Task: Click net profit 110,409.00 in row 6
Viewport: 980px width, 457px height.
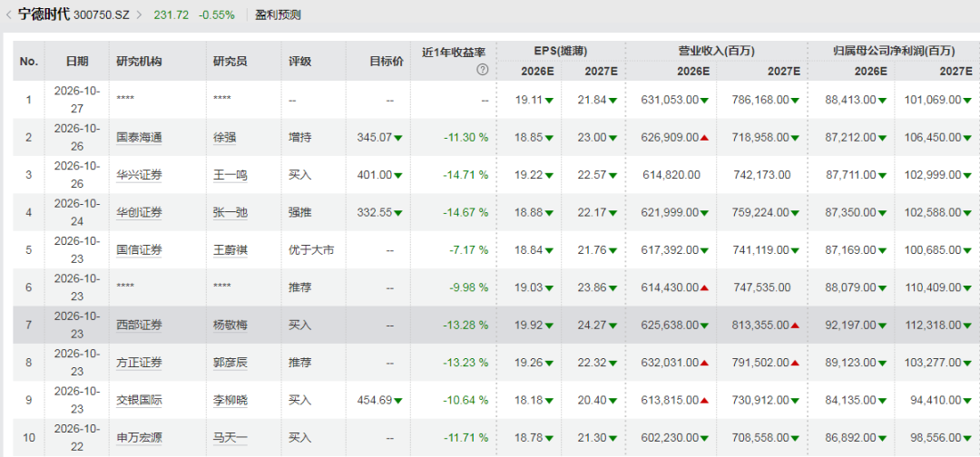Action: pos(935,287)
